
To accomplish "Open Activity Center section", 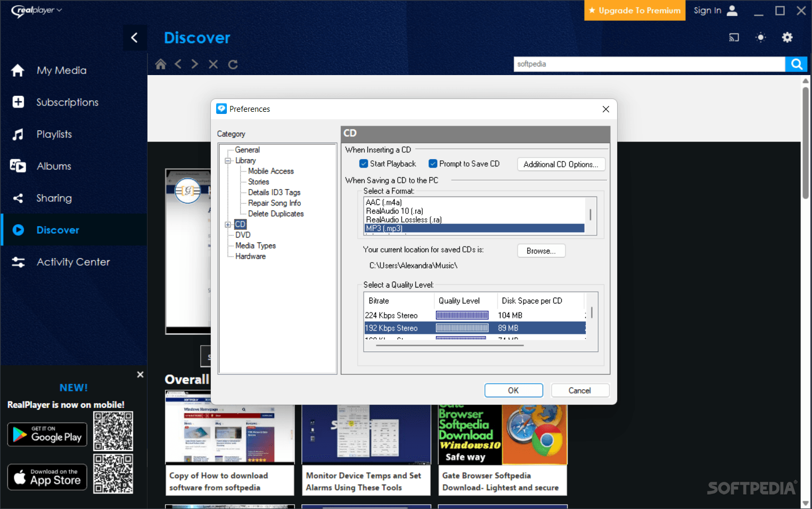I will 74,262.
